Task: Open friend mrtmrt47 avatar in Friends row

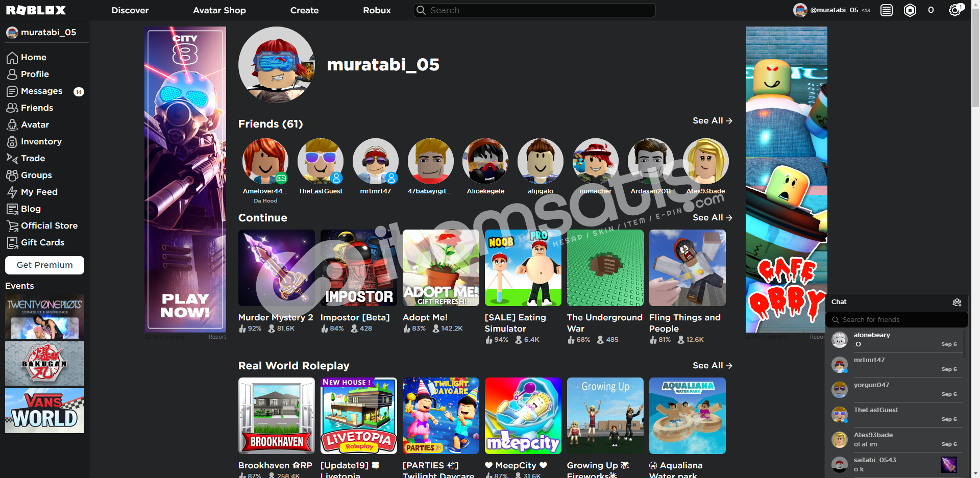Action: [x=376, y=161]
